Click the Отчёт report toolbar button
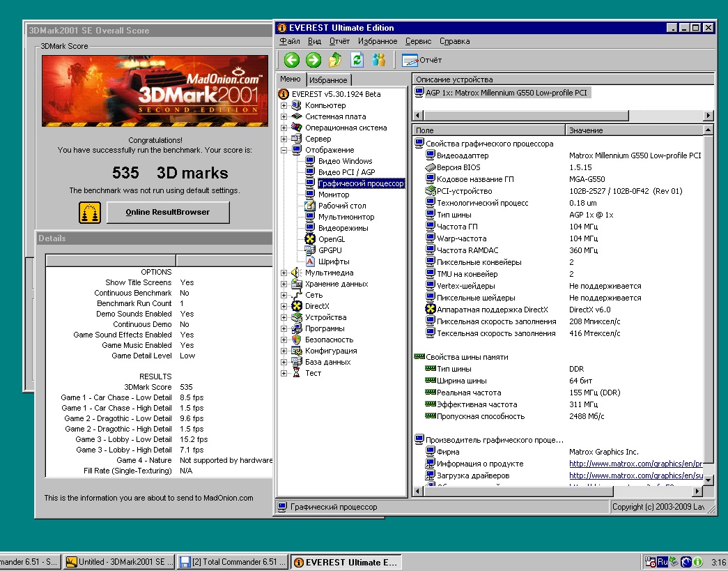 point(421,60)
